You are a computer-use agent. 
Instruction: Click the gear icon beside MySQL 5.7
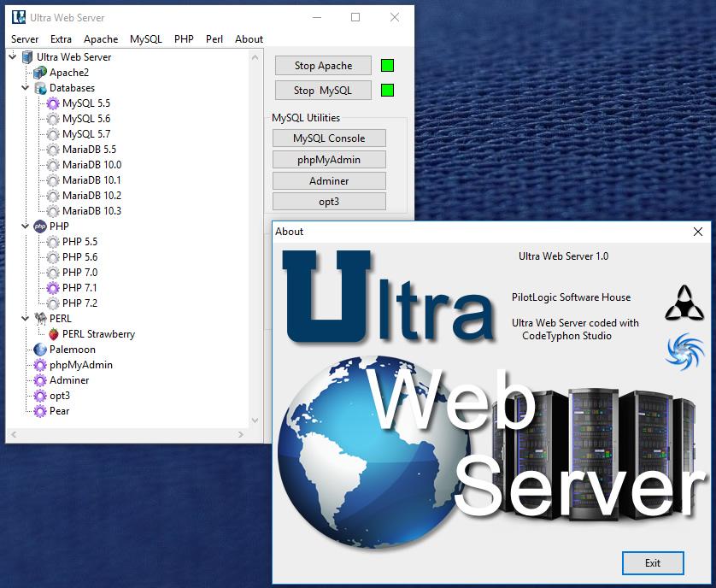(53, 134)
